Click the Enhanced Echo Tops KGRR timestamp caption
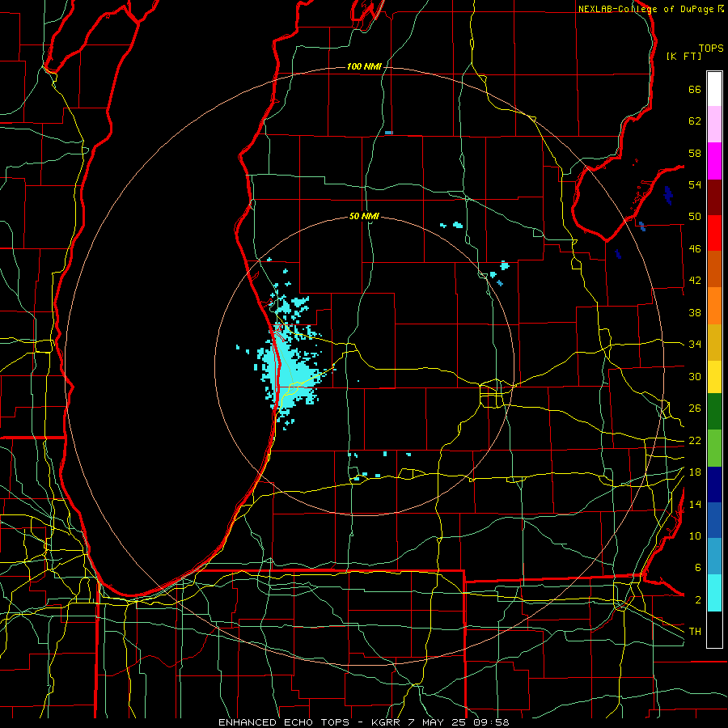The width and height of the screenshot is (728, 728). pos(364,722)
